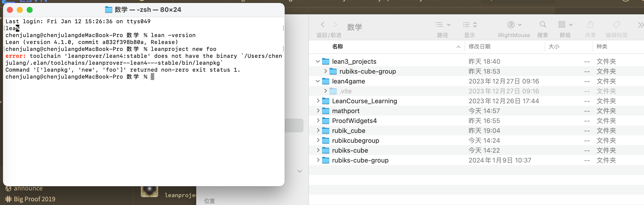The height and width of the screenshot is (205, 644).
Task: Show more Finder toolbar items via double chevron
Action: coord(641,25)
